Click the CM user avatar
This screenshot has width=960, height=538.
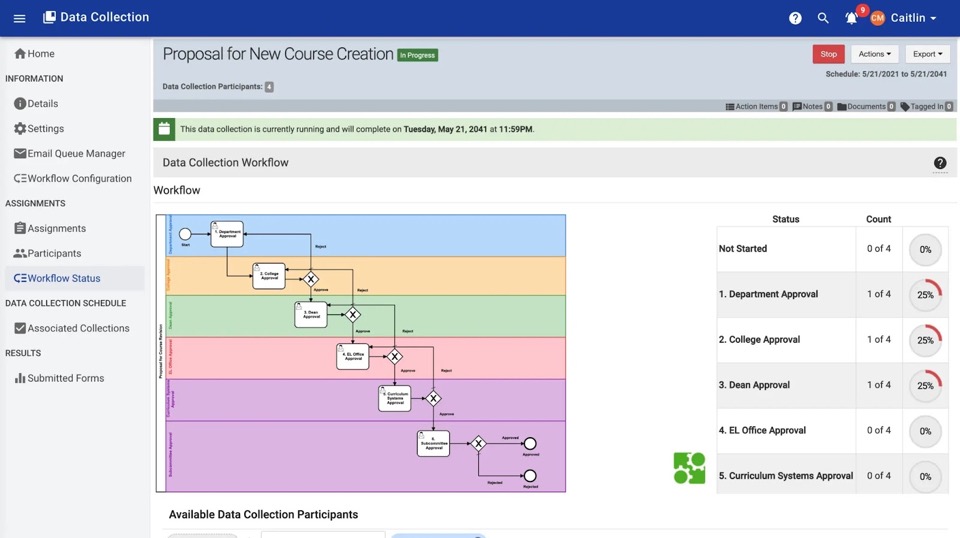click(x=877, y=18)
